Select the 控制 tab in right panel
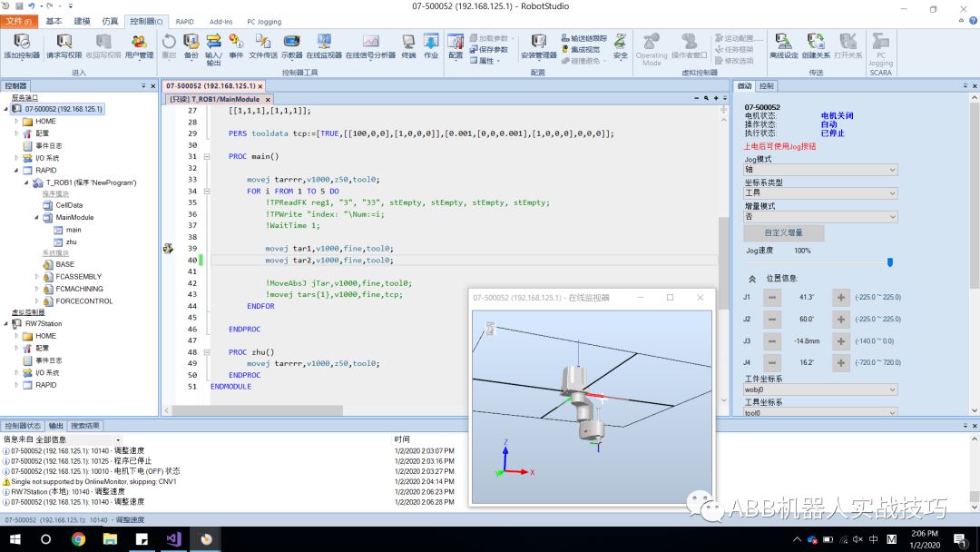 pos(766,86)
